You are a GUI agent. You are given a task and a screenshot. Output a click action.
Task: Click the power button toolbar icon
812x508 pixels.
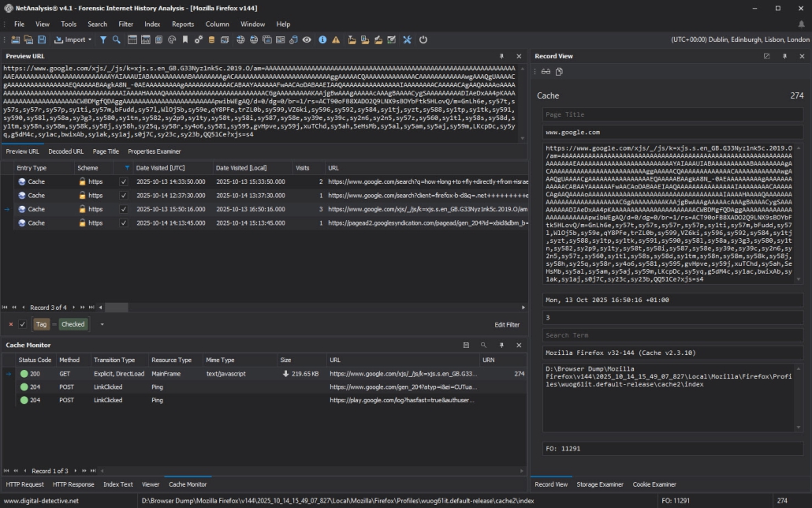tap(423, 39)
